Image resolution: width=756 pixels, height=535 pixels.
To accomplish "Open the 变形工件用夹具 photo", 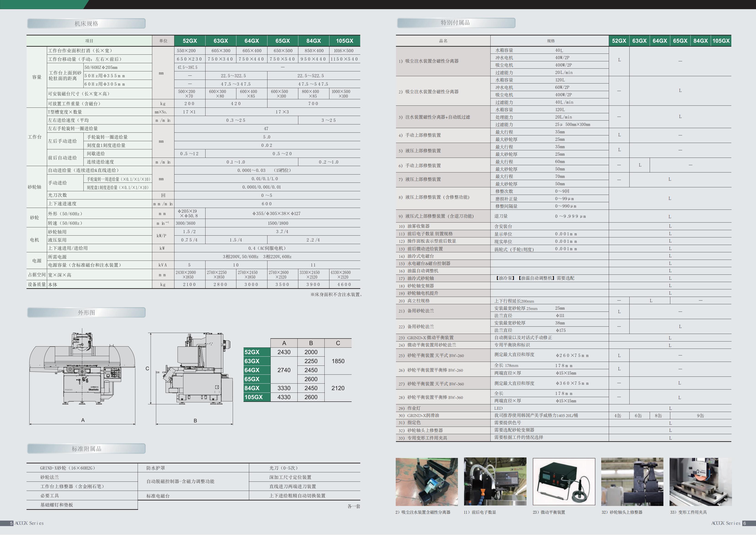I will click(701, 482).
